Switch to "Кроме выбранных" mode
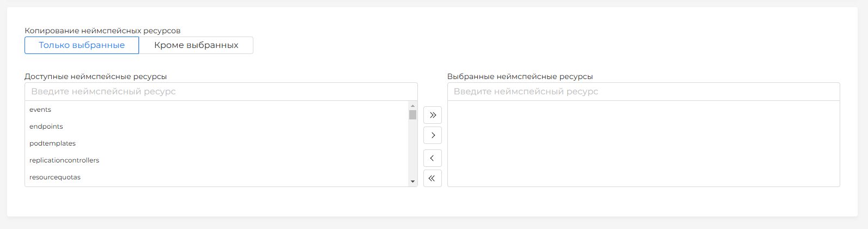This screenshot has width=868, height=229. tap(196, 45)
